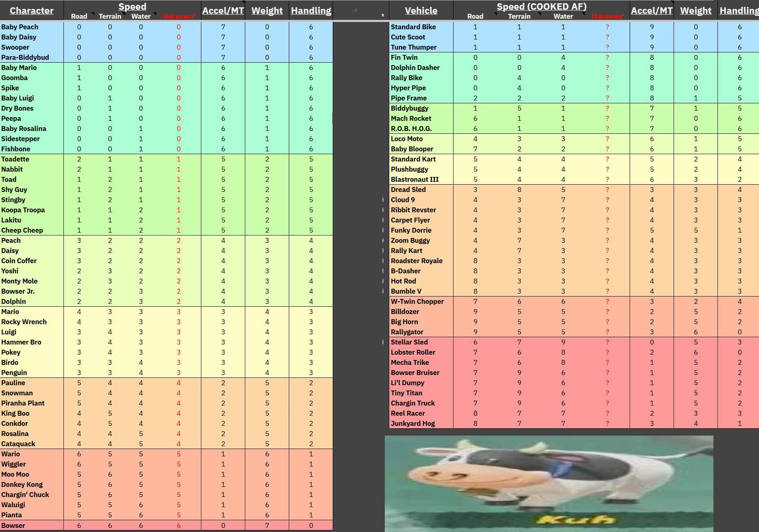Click the Coin Coffer cell

(32, 261)
